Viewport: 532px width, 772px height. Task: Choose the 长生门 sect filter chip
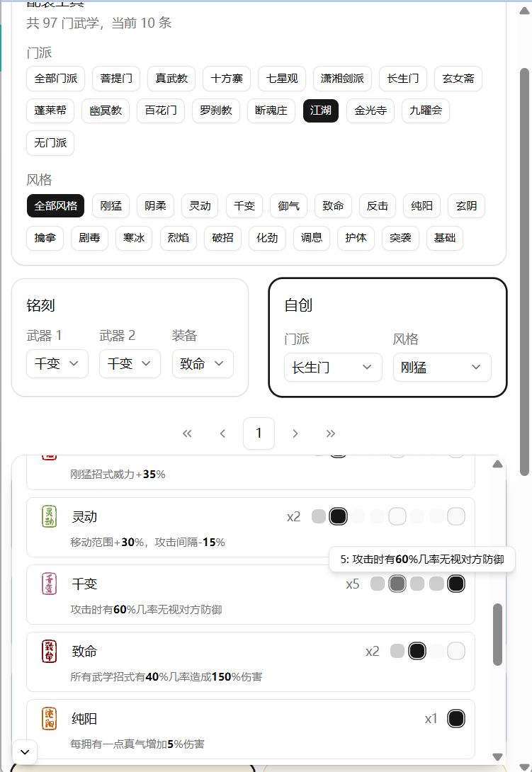click(x=403, y=79)
